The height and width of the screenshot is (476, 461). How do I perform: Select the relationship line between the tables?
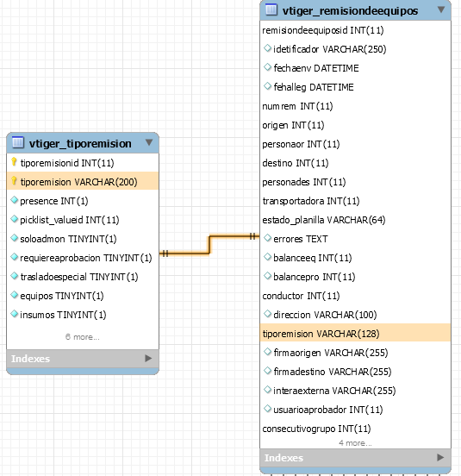click(209, 245)
